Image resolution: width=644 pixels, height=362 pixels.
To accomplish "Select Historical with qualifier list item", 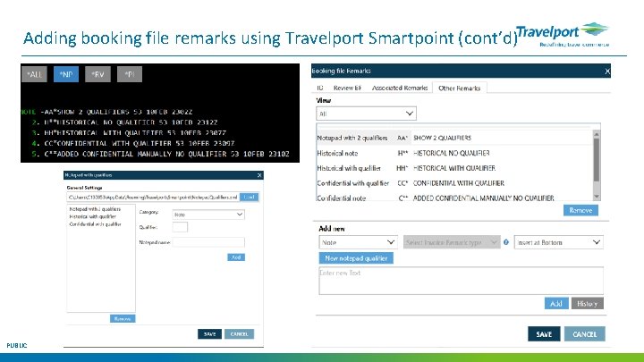I will 92,216.
